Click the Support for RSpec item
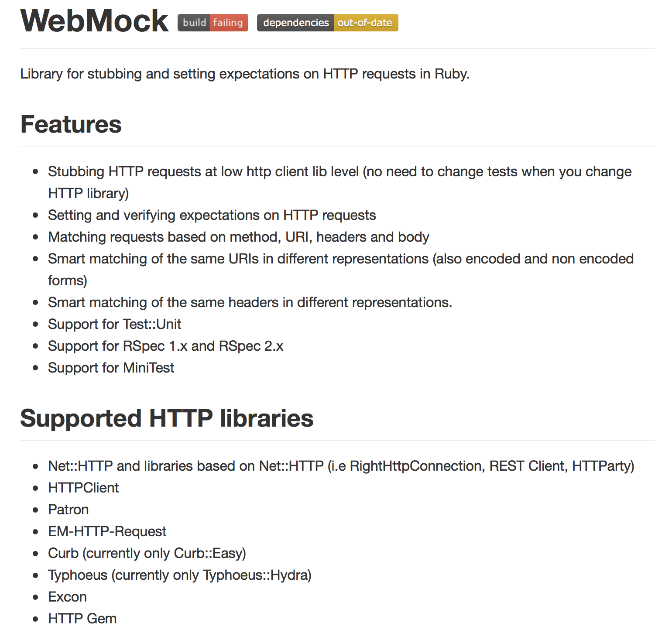 (x=165, y=346)
